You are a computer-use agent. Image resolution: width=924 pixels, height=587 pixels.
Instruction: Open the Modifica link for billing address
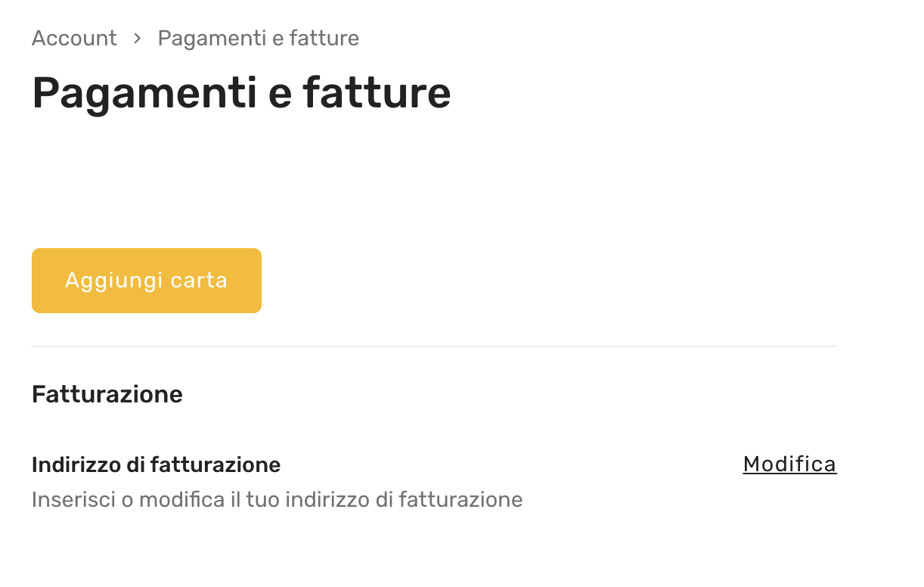coord(789,464)
